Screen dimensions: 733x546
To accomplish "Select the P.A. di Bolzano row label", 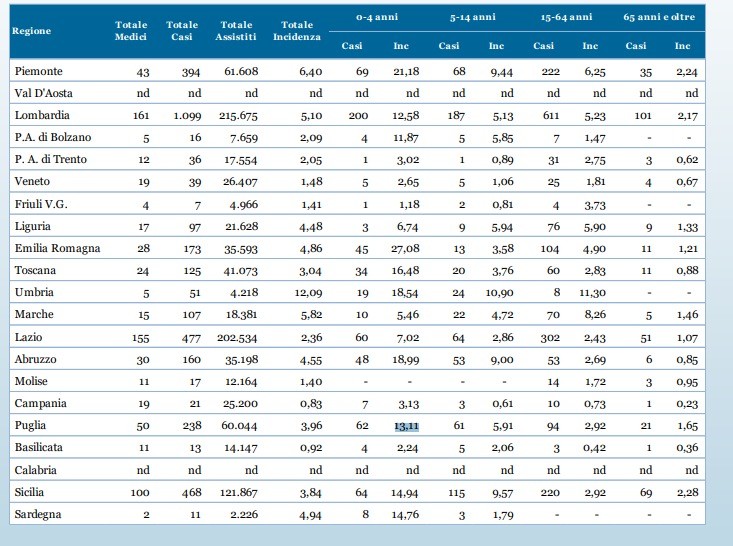I will click(53, 137).
